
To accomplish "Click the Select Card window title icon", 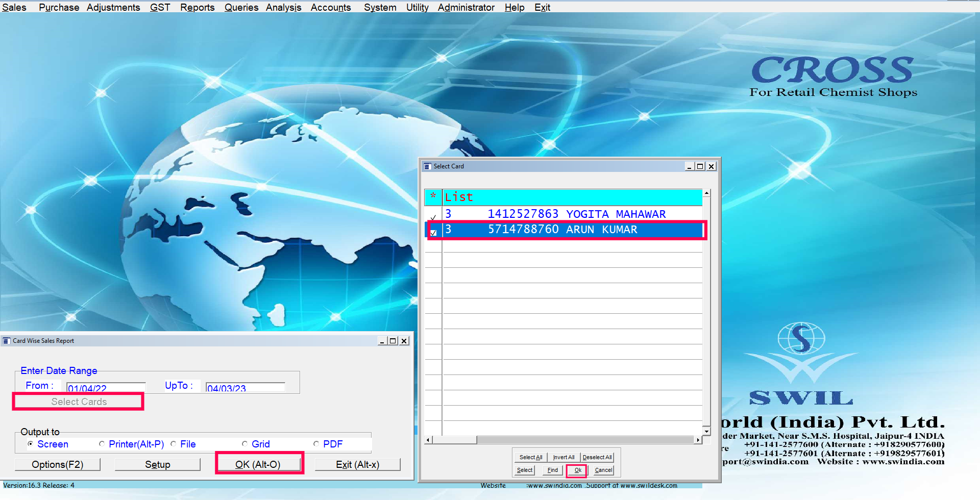I will (427, 166).
